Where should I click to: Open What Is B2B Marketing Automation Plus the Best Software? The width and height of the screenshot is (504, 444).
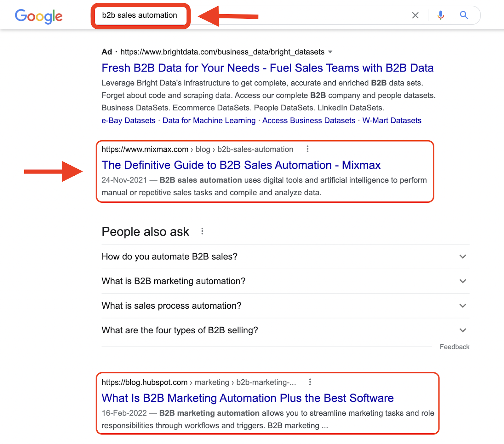pos(248,398)
